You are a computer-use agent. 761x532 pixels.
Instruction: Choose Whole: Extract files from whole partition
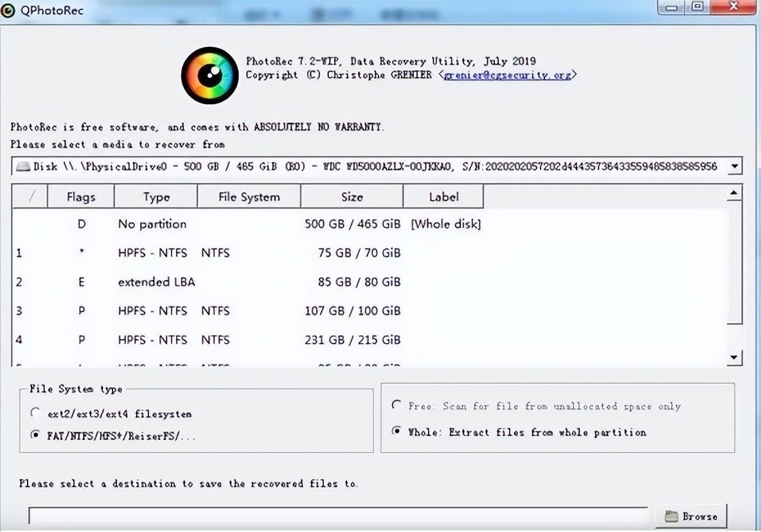click(397, 431)
